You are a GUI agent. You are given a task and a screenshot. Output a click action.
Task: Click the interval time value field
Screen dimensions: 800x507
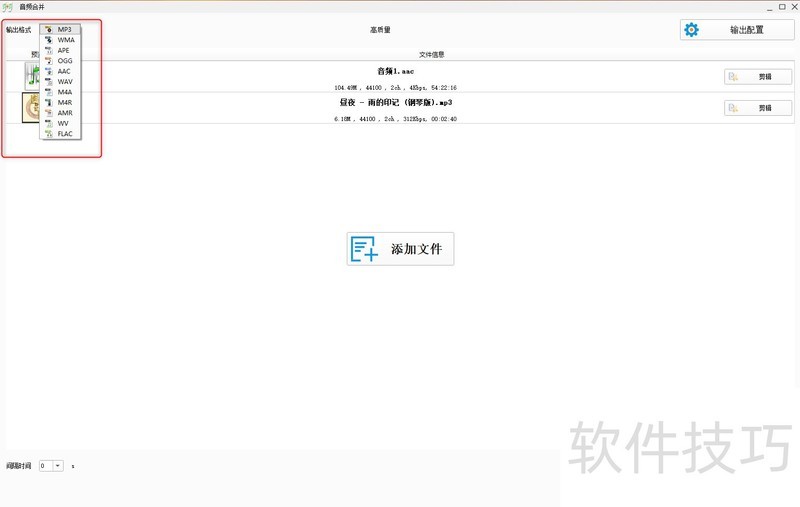[46, 466]
